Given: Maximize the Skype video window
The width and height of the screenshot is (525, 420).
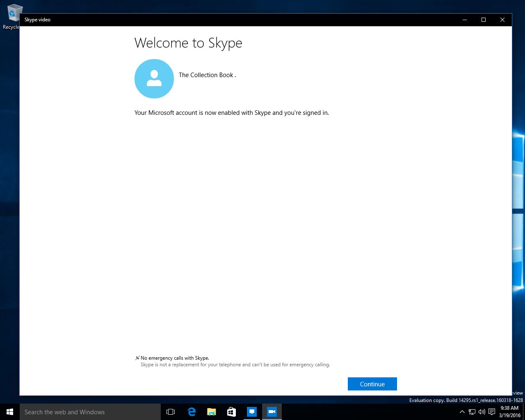Looking at the screenshot, I should 484,20.
